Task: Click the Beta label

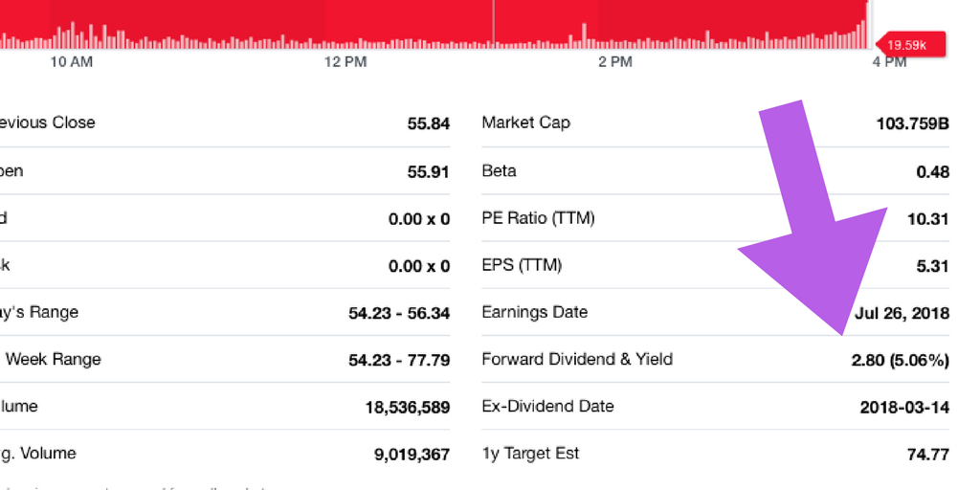Action: point(499,170)
